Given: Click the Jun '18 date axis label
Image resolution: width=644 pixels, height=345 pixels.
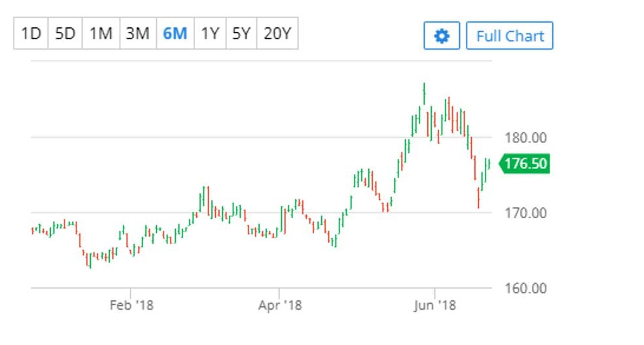Looking at the screenshot, I should point(435,305).
